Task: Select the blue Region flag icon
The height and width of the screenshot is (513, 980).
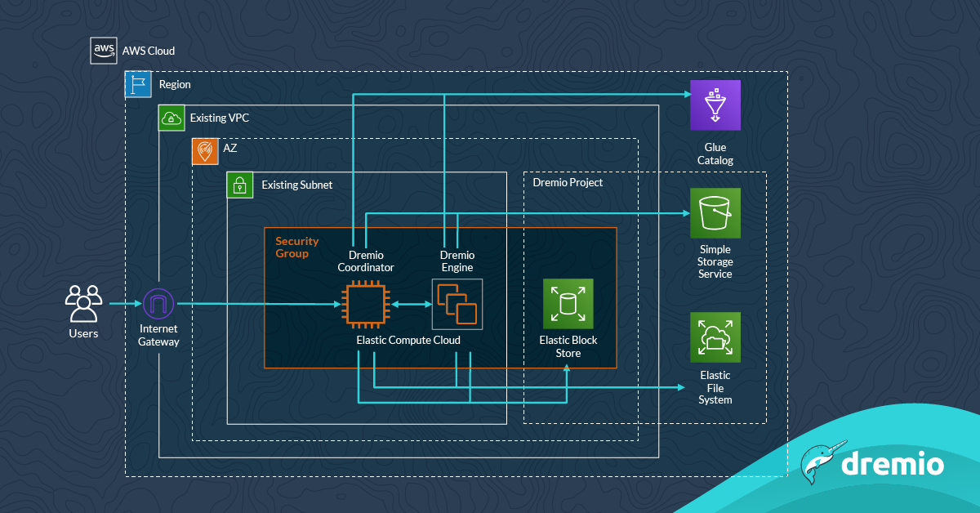Action: pos(138,84)
